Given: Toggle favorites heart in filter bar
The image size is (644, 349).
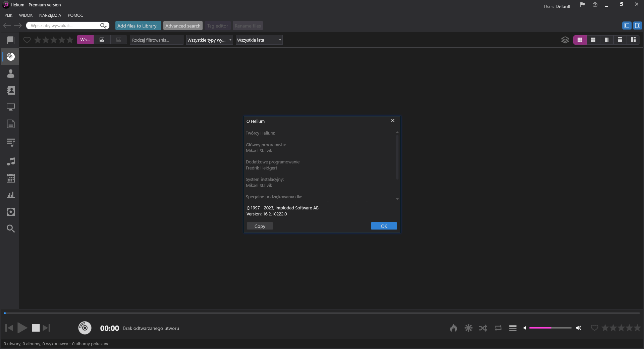Looking at the screenshot, I should [27, 40].
